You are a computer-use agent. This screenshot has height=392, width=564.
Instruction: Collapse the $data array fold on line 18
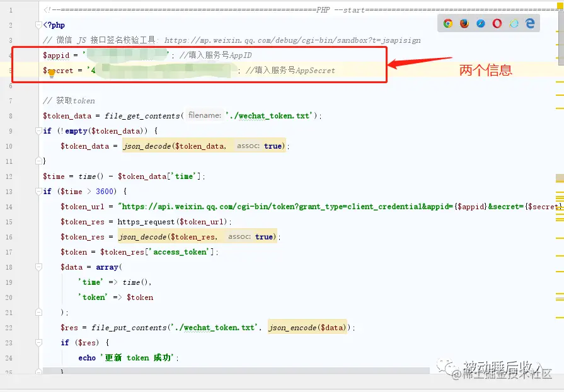click(x=38, y=267)
